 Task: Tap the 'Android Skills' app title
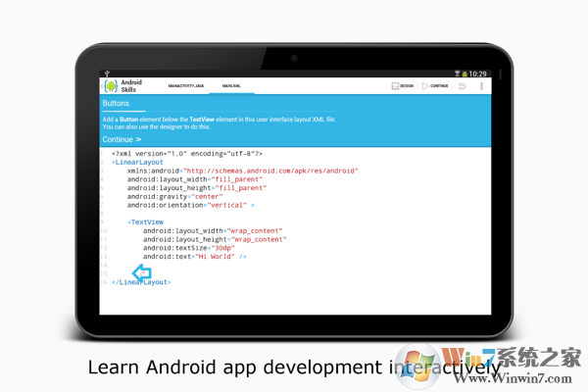131,86
